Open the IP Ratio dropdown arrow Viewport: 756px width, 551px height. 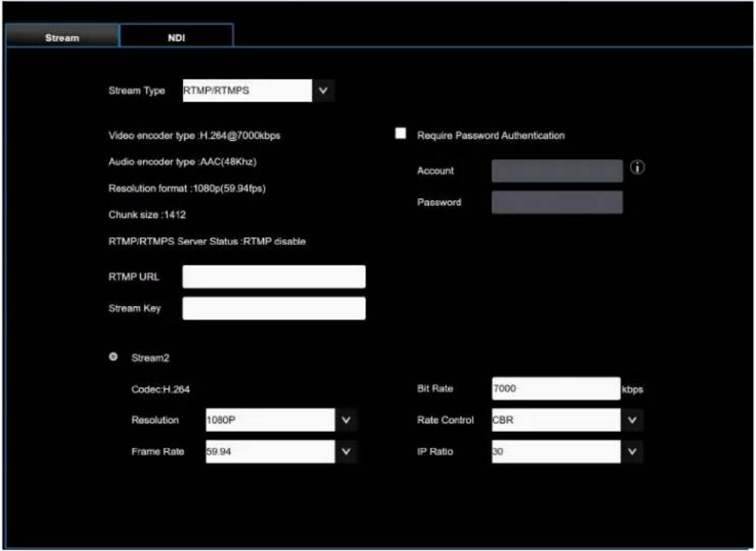coord(631,452)
